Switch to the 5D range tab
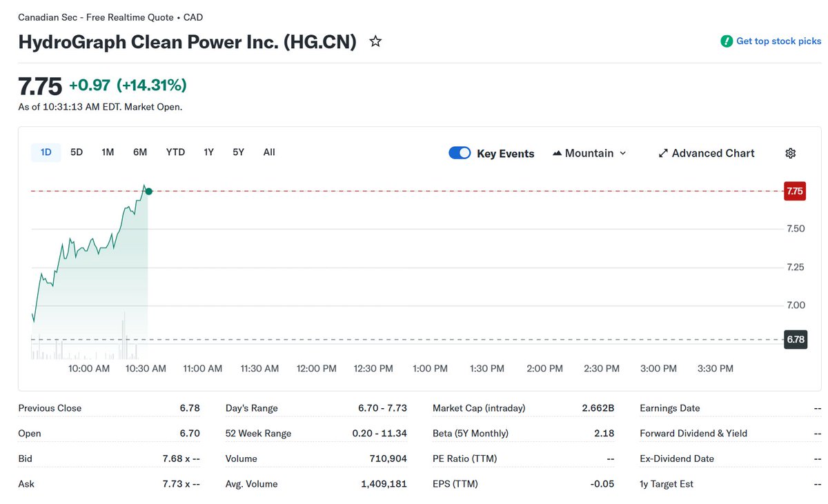 [77, 152]
